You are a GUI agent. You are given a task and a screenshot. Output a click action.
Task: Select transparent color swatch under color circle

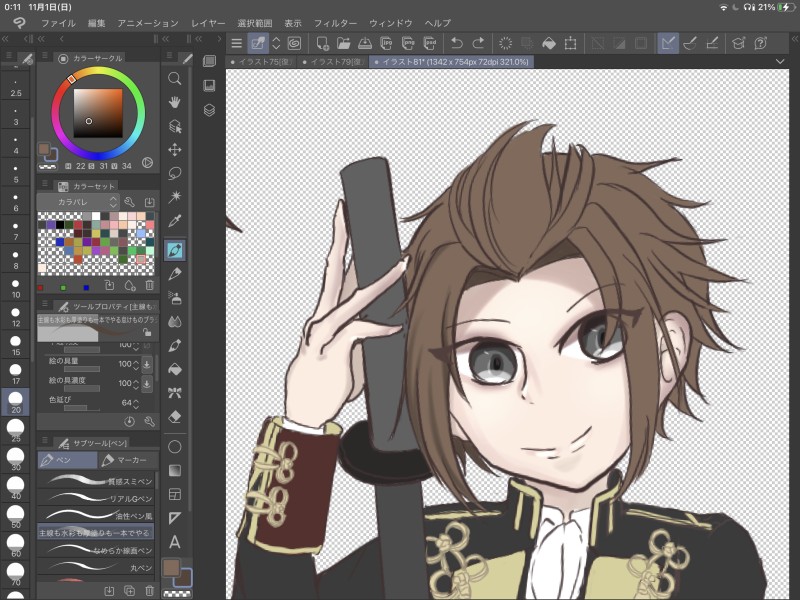(47, 166)
